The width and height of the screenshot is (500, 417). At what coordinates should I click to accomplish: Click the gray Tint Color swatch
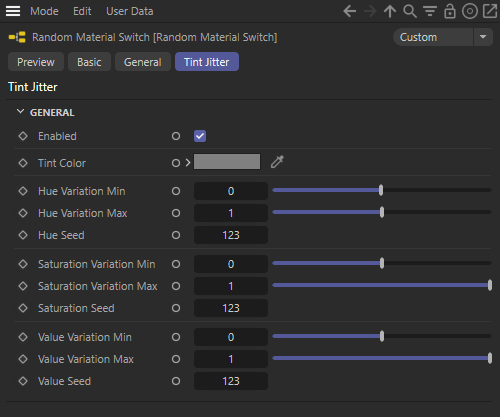tap(227, 162)
